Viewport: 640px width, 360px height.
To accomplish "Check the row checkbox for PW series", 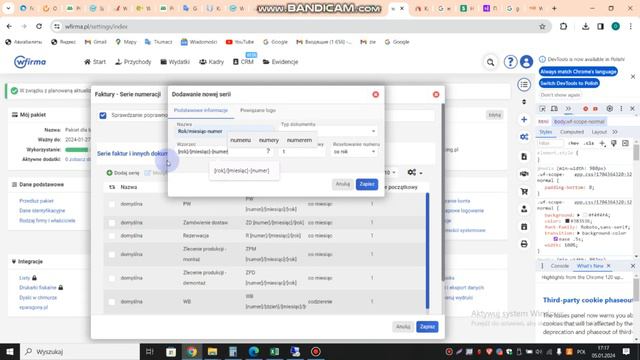I will click(x=111, y=204).
